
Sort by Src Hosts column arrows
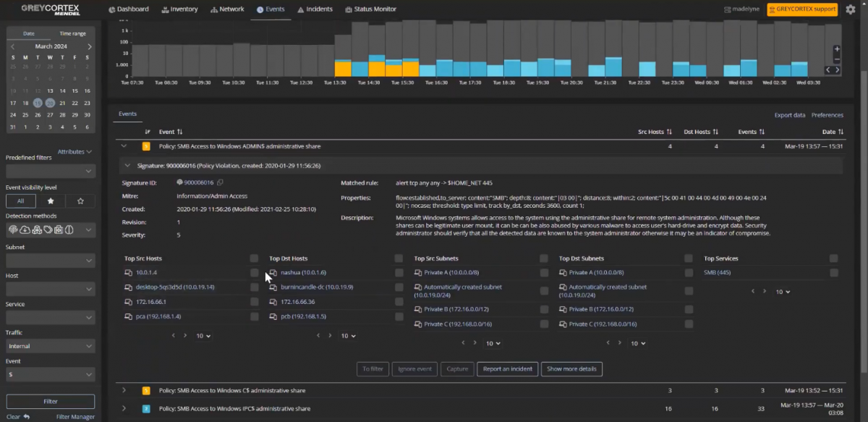click(670, 132)
